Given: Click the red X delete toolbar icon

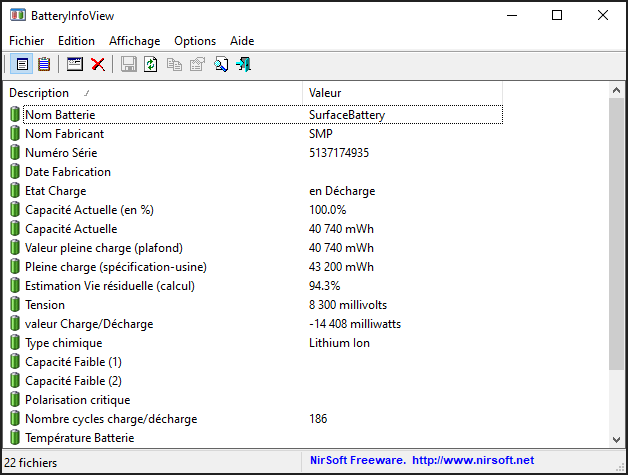Looking at the screenshot, I should (x=98, y=65).
